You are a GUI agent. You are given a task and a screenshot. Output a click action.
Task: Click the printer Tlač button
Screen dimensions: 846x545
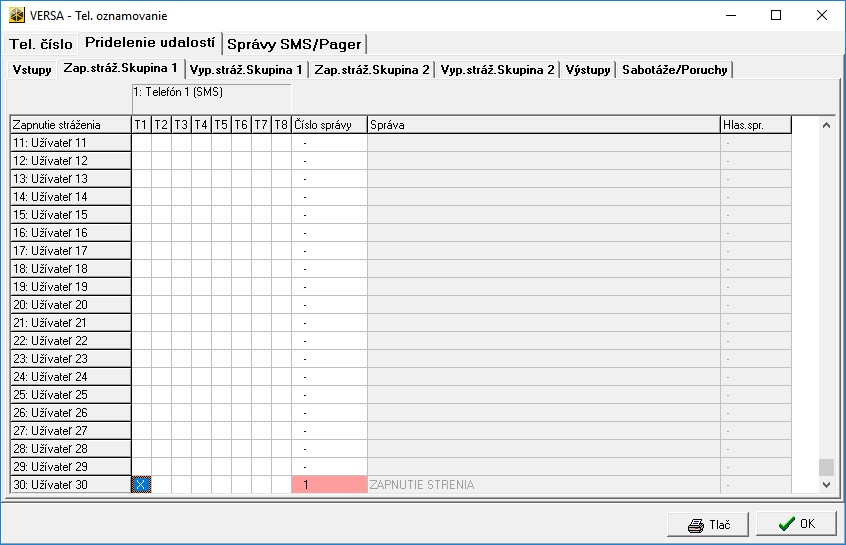click(x=709, y=524)
